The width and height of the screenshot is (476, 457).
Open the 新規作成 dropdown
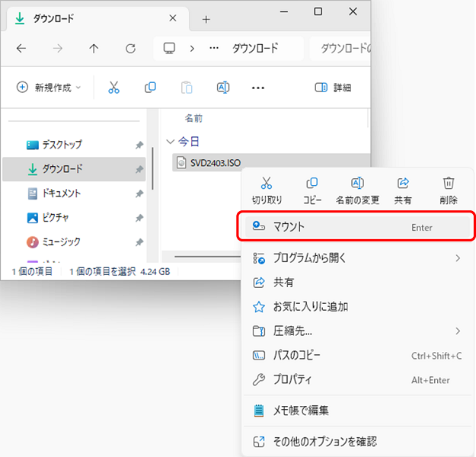50,88
